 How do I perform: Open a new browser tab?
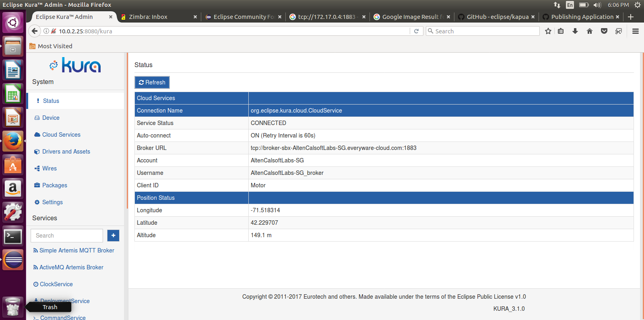631,17
